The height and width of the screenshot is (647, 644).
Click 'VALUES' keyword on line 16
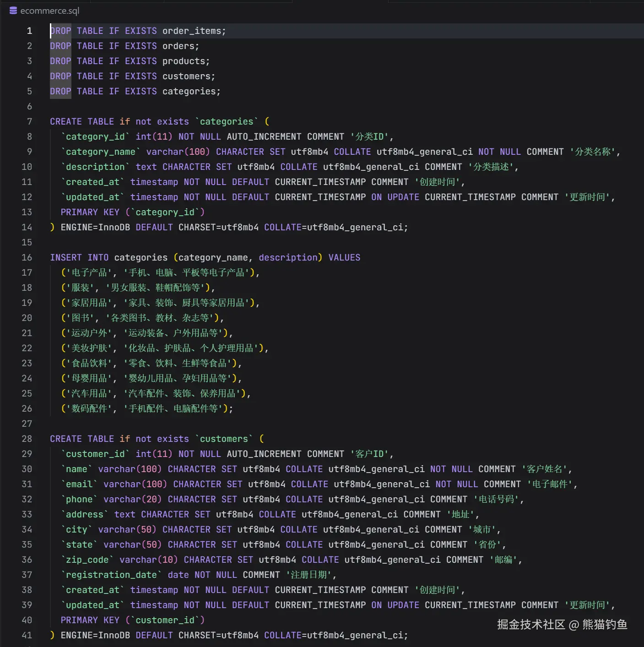coord(344,257)
